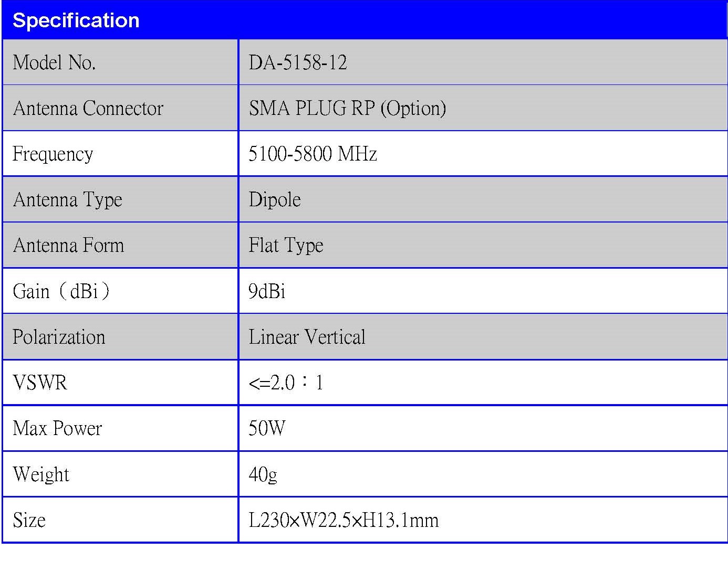
Task: Select the Frequency row label
Action: point(53,154)
